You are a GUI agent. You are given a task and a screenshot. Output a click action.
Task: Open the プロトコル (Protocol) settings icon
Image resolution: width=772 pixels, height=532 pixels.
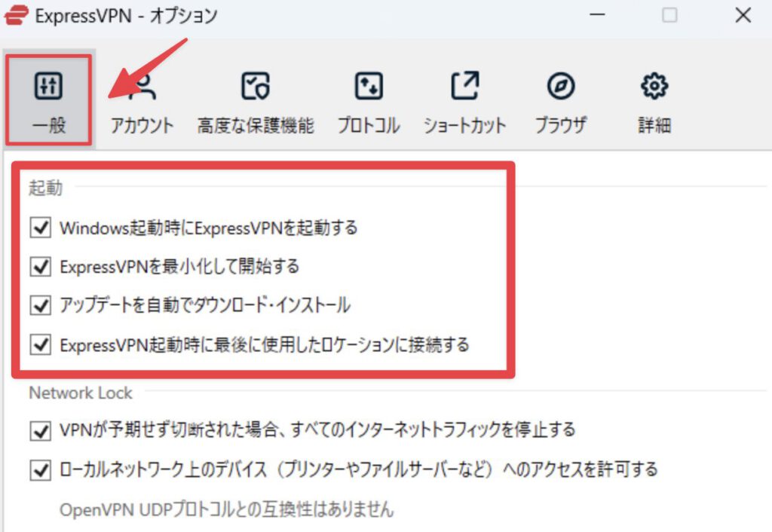[368, 85]
